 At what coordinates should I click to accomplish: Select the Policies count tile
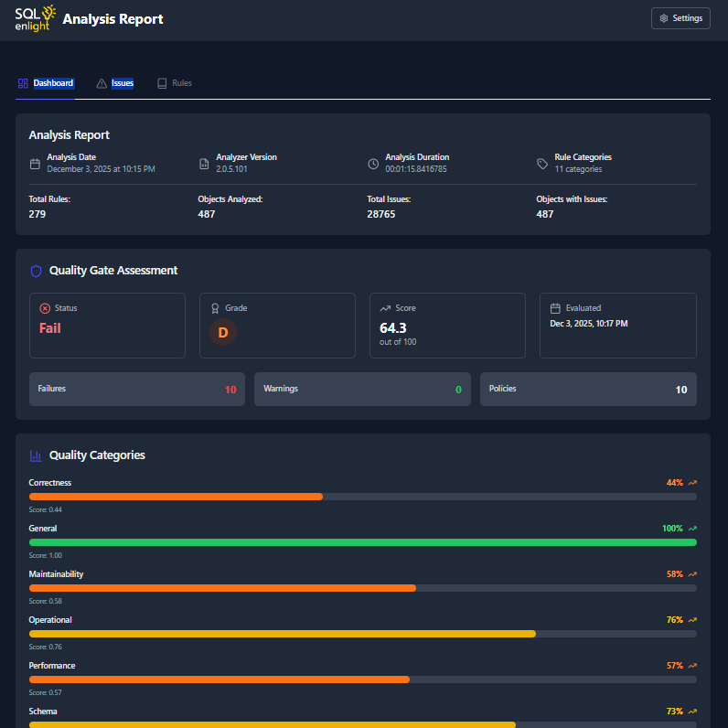click(588, 389)
